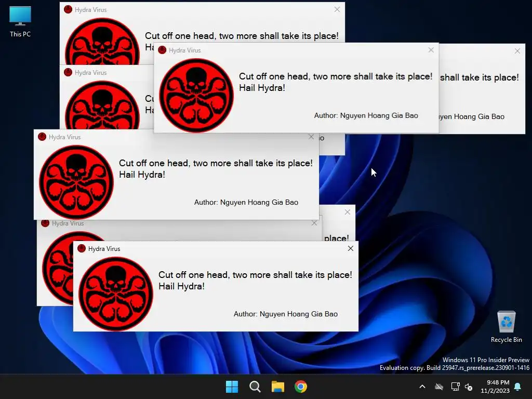Launch Google Chrome from the taskbar
This screenshot has width=532, height=399.
(x=301, y=387)
